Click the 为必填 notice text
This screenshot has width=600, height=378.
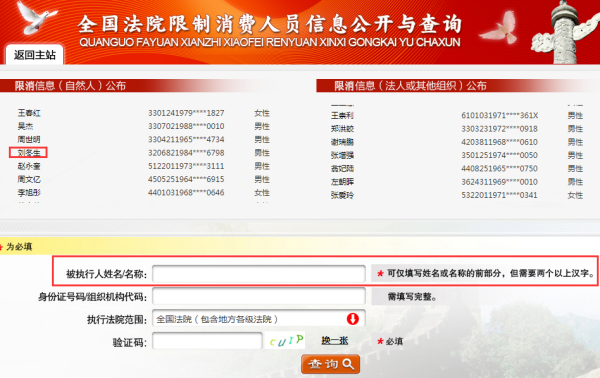click(x=19, y=247)
